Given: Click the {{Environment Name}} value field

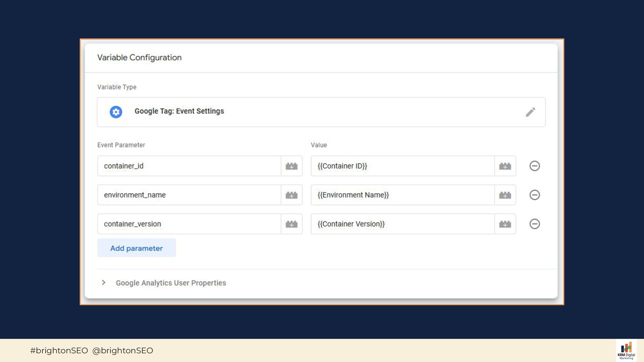Looking at the screenshot, I should [x=402, y=195].
